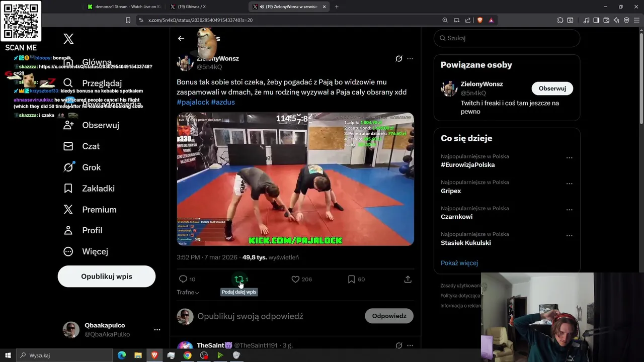644x362 pixels.
Task: Open account menu dots next to Qbaakapulco
Action: pos(157,330)
